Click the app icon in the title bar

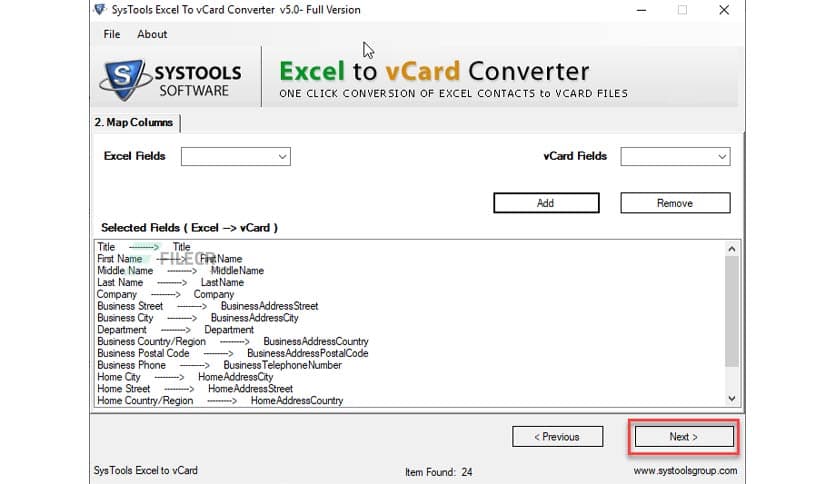point(99,10)
